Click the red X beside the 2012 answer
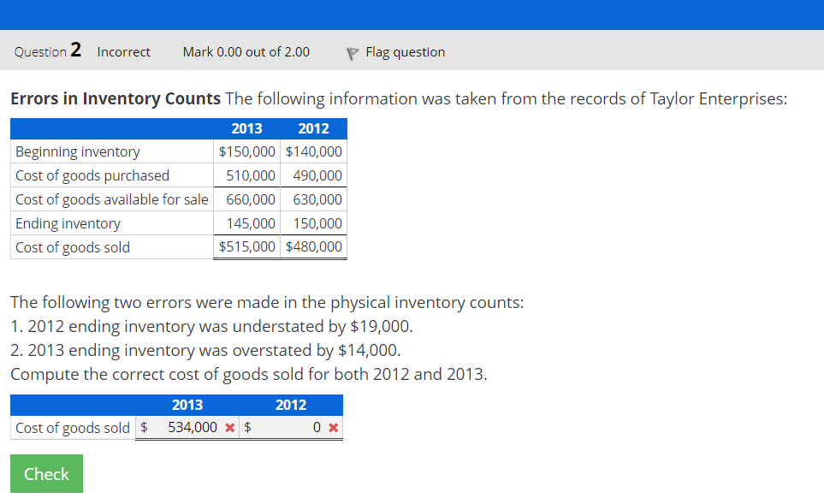 (x=332, y=427)
